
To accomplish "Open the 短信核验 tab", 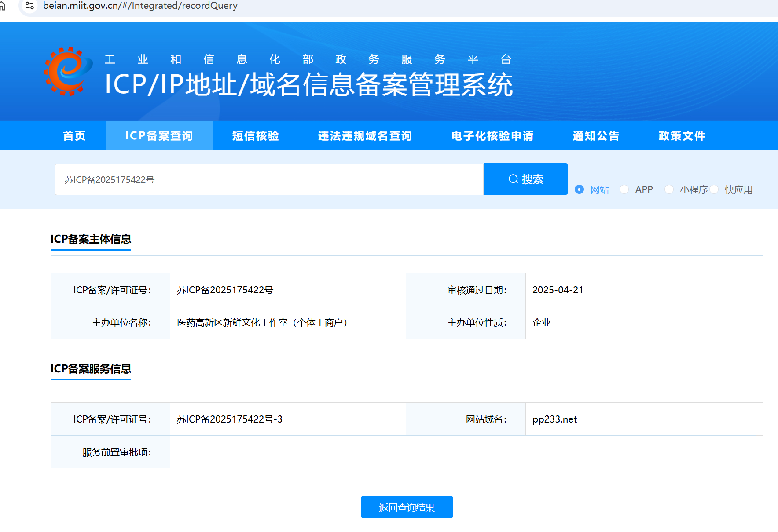I will tap(256, 135).
